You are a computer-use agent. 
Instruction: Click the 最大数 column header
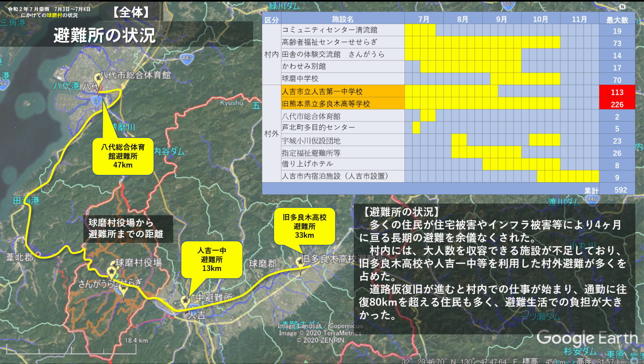[617, 20]
